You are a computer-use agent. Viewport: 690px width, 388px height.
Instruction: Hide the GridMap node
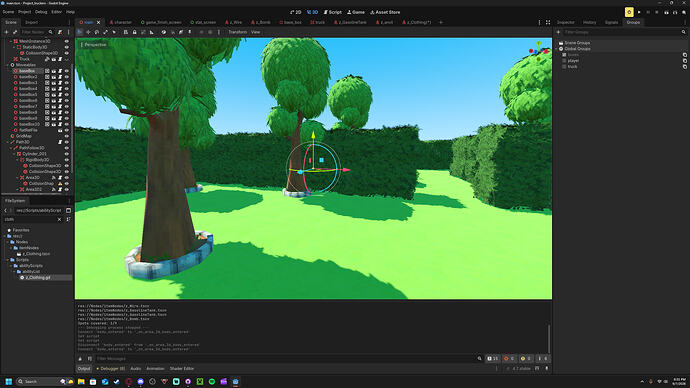click(67, 136)
